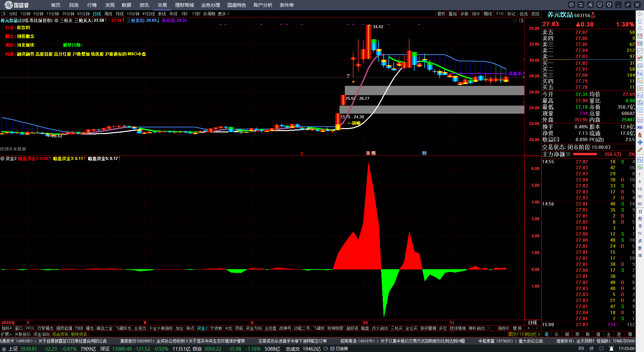Open the settings sliders icon
This screenshot has width=644, height=352.
(581, 5)
